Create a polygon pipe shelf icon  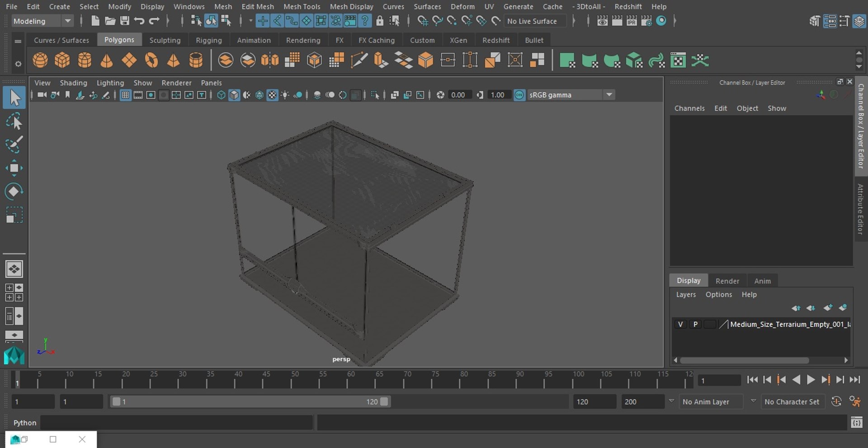[196, 60]
